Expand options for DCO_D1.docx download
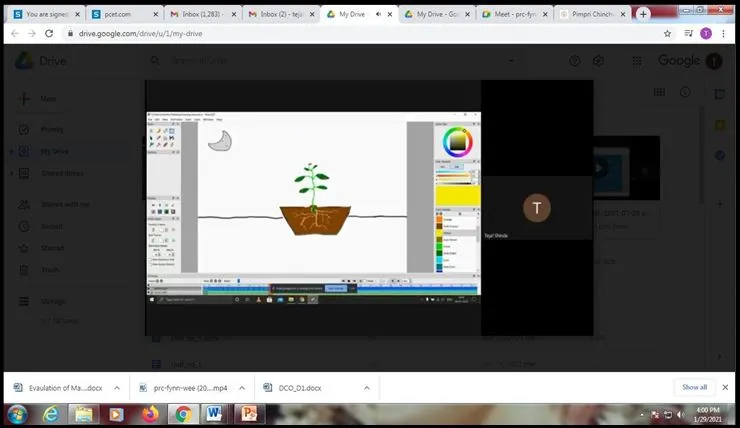The image size is (740, 428). [x=367, y=388]
